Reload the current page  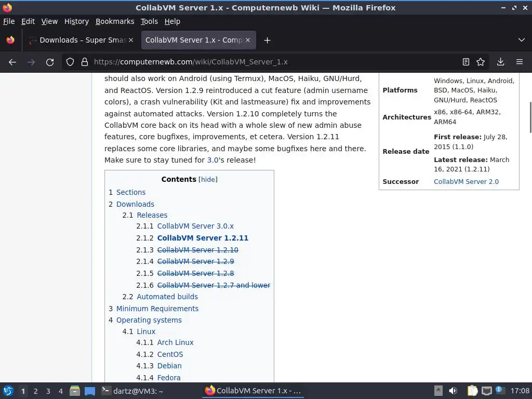coord(50,62)
